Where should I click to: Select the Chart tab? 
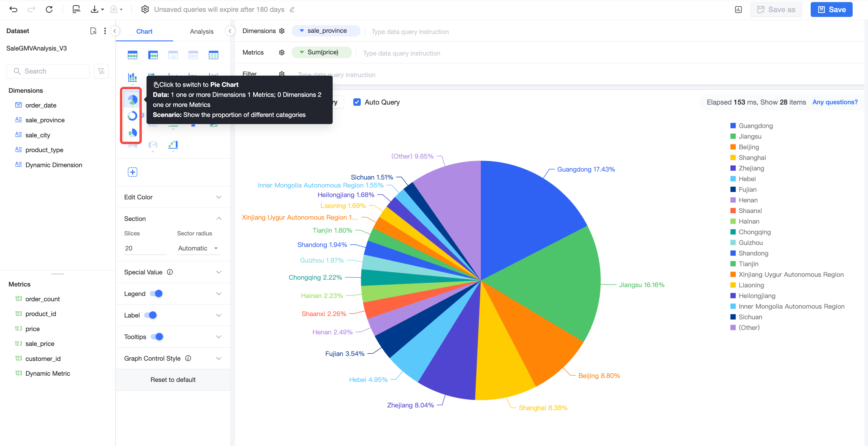coord(144,31)
